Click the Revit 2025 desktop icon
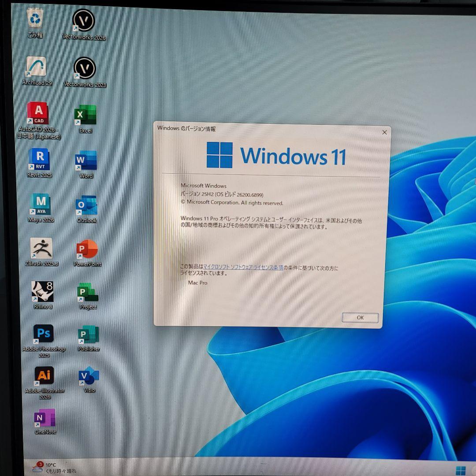The image size is (476, 476). [39, 160]
